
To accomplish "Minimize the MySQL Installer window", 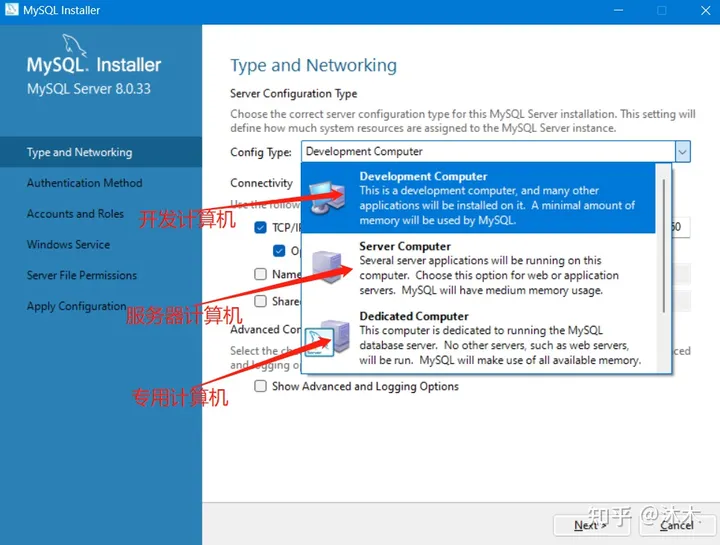I will click(x=619, y=10).
